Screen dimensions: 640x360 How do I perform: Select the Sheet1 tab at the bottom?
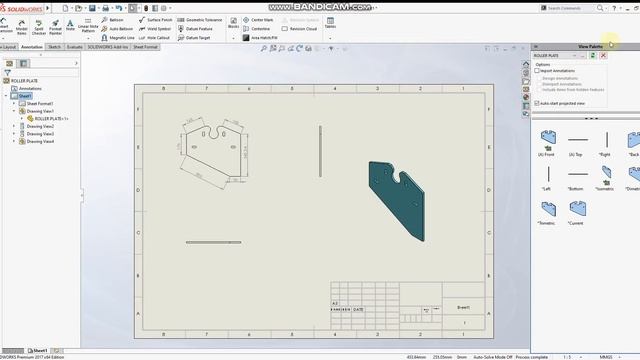pos(38,351)
